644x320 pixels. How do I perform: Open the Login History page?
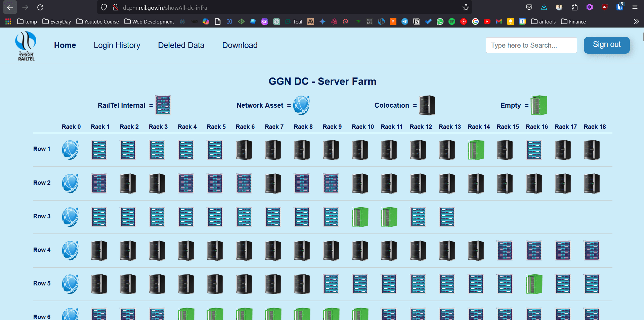point(117,45)
